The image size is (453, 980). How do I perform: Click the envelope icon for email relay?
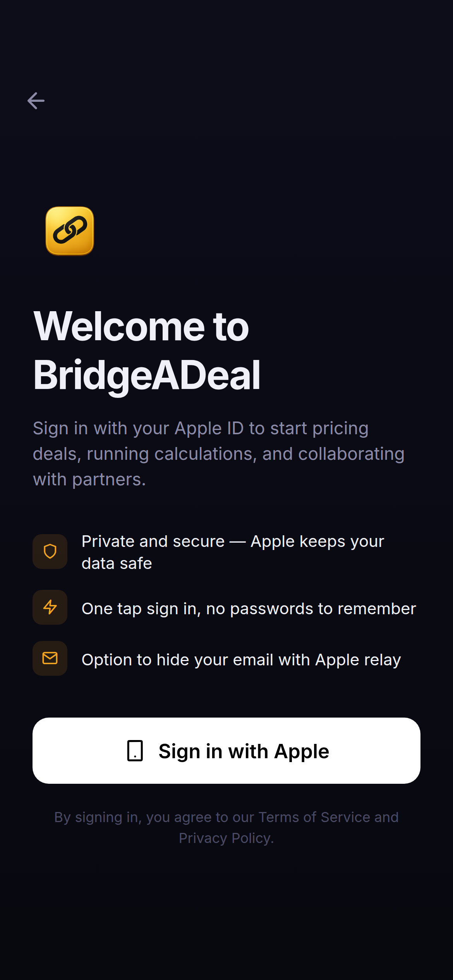click(x=50, y=659)
